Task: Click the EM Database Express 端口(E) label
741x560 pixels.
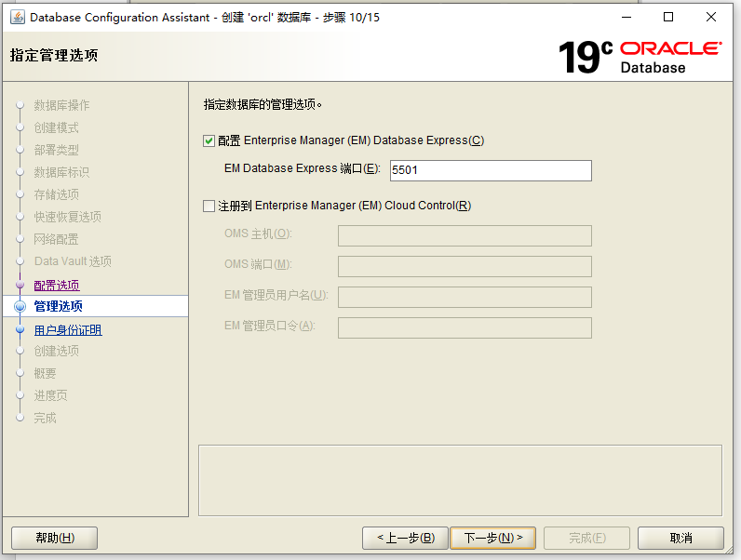Action: tap(302, 168)
